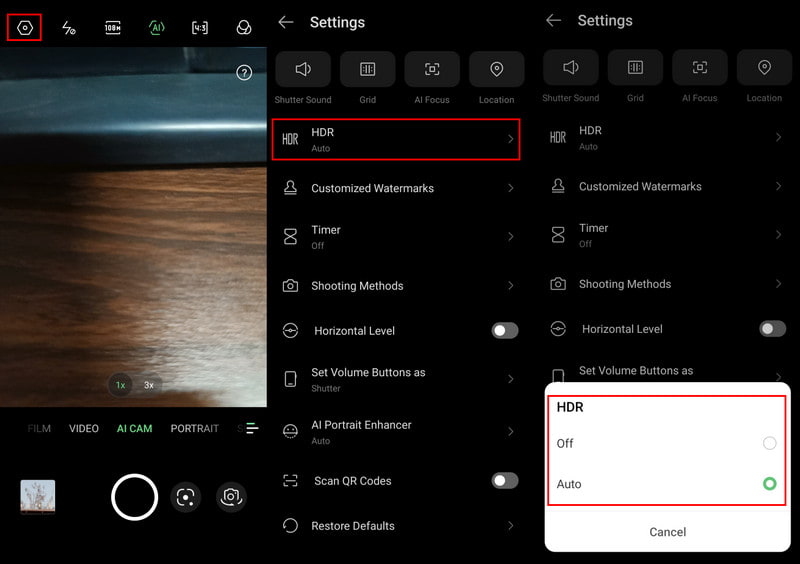
Task: Click Customized Watermarks stamp icon in middle panel
Action: pos(290,188)
